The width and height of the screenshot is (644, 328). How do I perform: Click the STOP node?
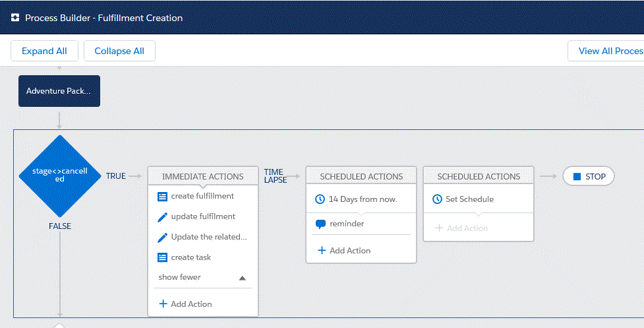pyautogui.click(x=588, y=176)
